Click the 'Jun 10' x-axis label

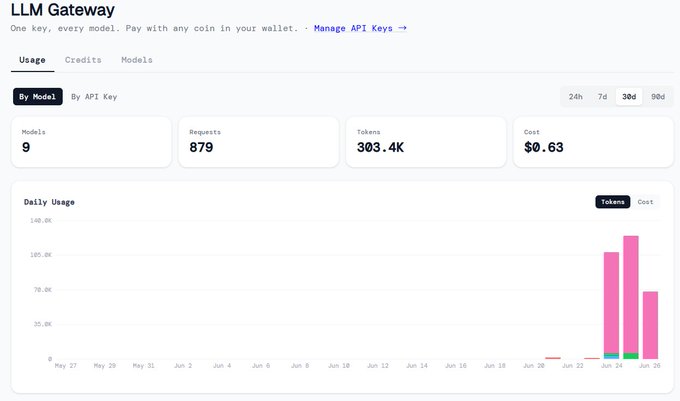(x=339, y=366)
